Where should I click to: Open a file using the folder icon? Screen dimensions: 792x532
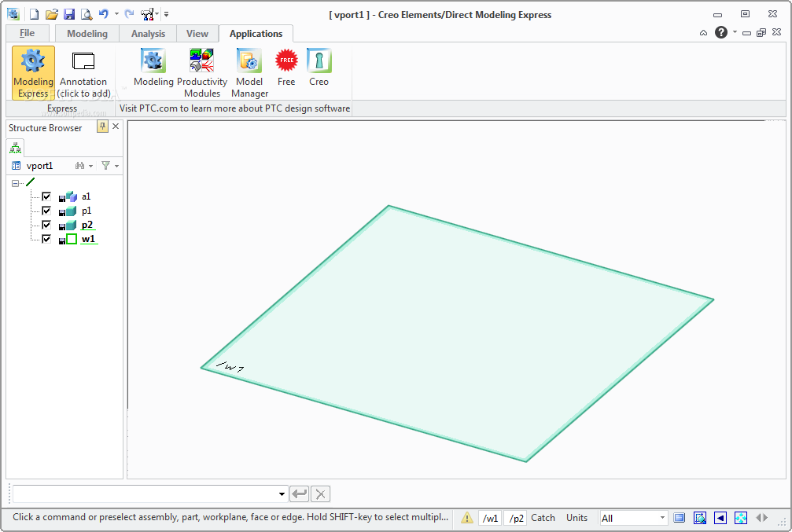click(x=52, y=14)
